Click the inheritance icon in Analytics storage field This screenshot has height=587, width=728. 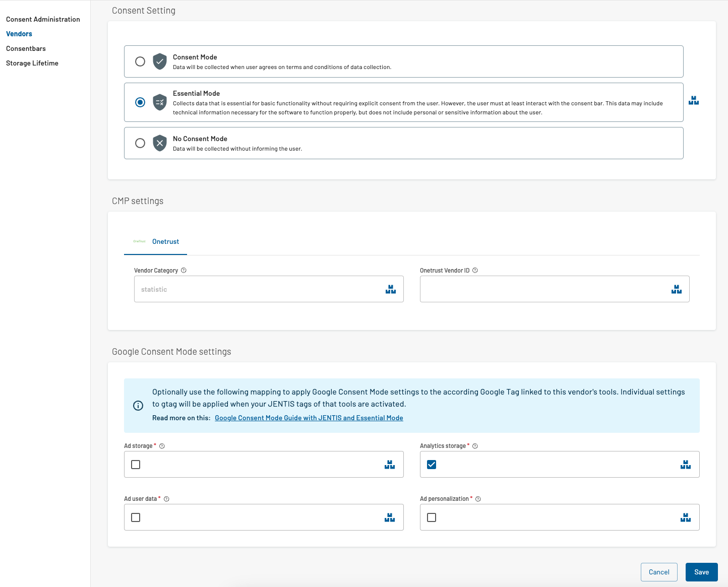pyautogui.click(x=686, y=465)
